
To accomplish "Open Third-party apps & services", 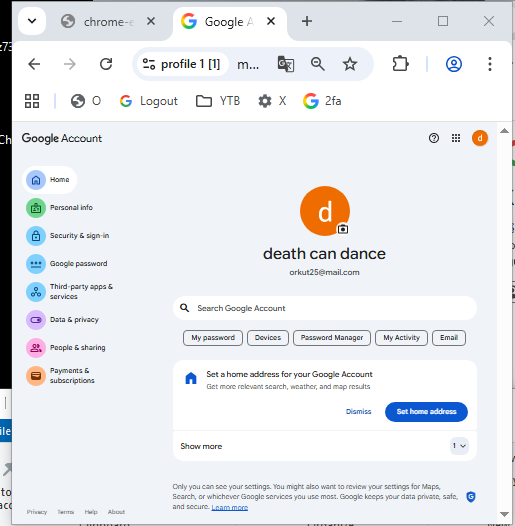I will click(x=69, y=292).
